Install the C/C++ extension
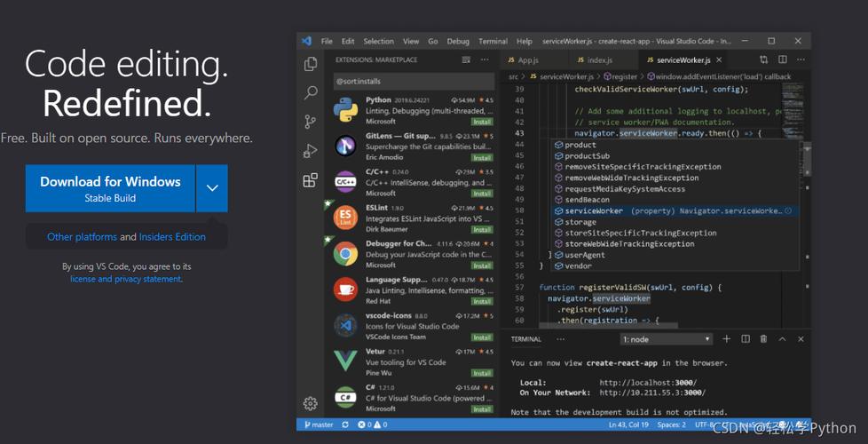 coord(482,194)
